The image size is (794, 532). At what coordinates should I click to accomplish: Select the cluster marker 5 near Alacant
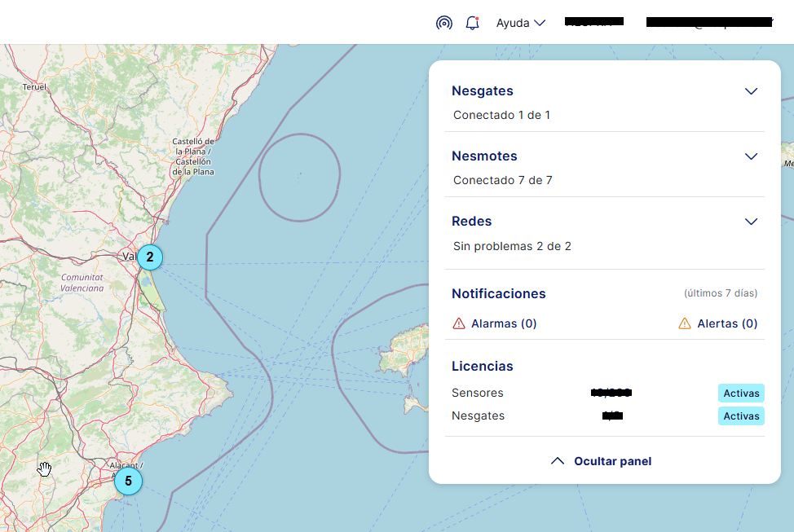click(x=128, y=481)
